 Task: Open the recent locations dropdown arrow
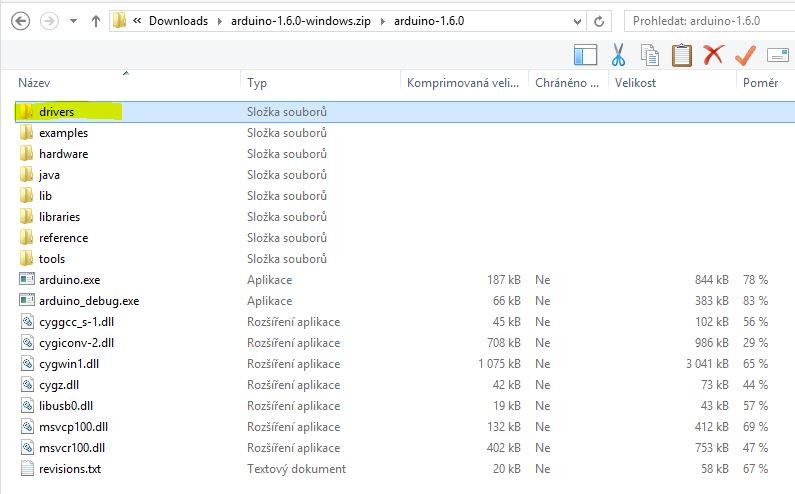click(73, 20)
